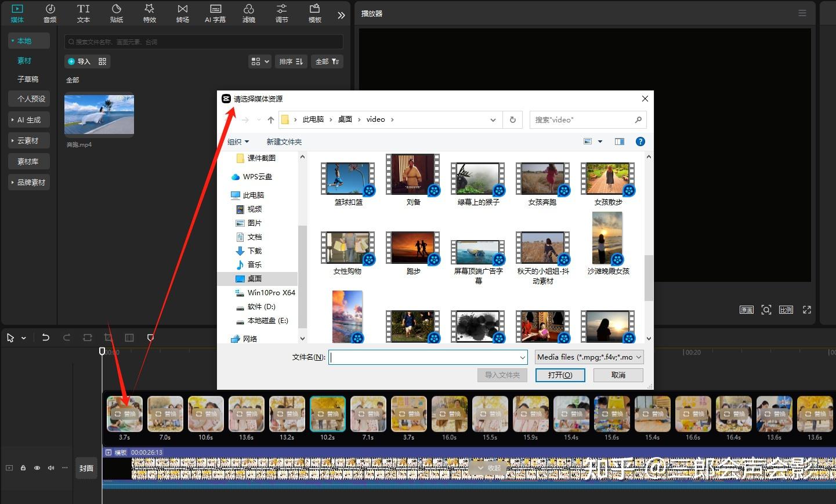Open the 音频 (Audio) panel
836x504 pixels.
[50, 13]
